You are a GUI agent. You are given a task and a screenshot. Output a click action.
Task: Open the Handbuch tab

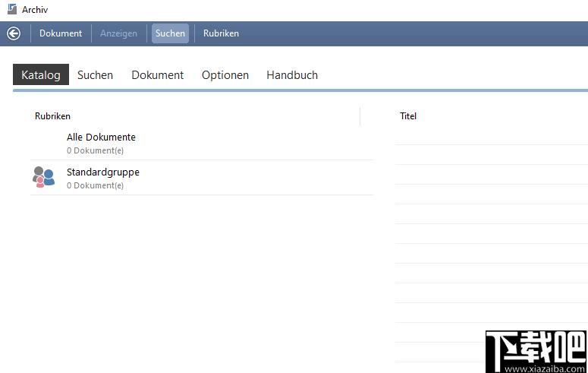coord(292,75)
